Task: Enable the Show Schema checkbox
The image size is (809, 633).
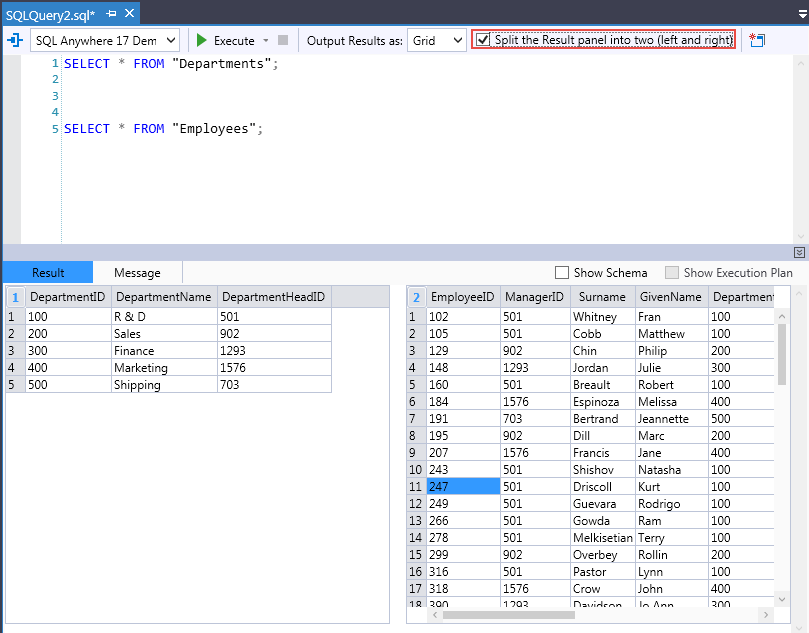Action: [x=562, y=273]
